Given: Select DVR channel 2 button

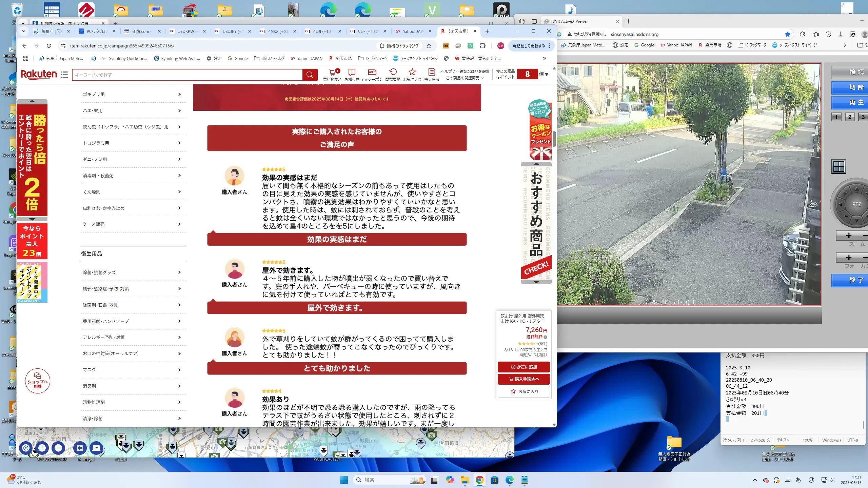Looking at the screenshot, I should 850,117.
